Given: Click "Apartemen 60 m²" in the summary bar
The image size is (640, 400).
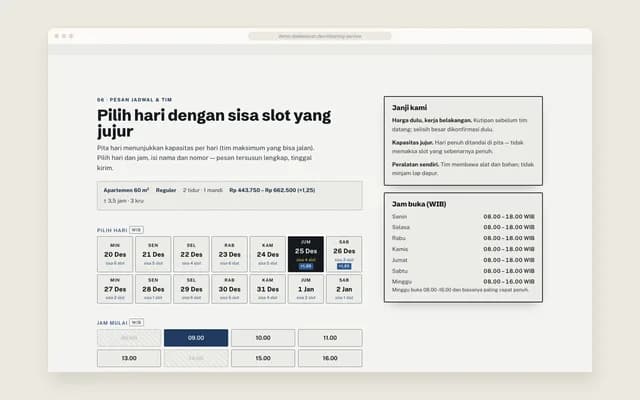Looking at the screenshot, I should click(x=126, y=190).
